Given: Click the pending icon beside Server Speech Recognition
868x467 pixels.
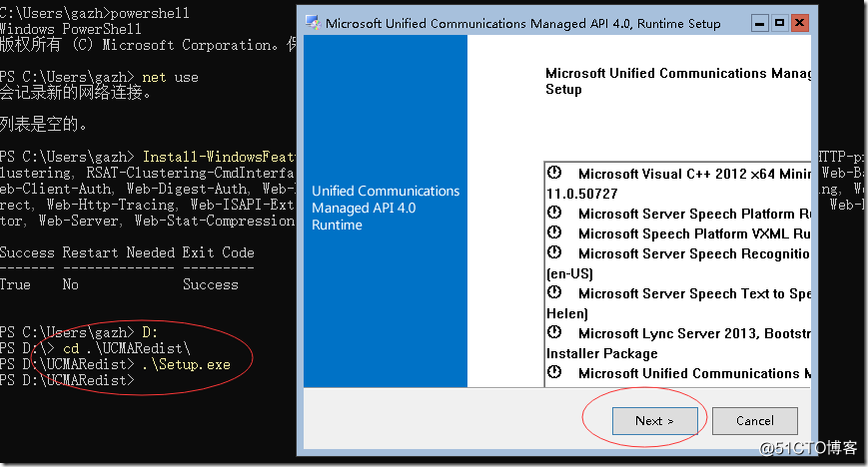Looking at the screenshot, I should [554, 252].
